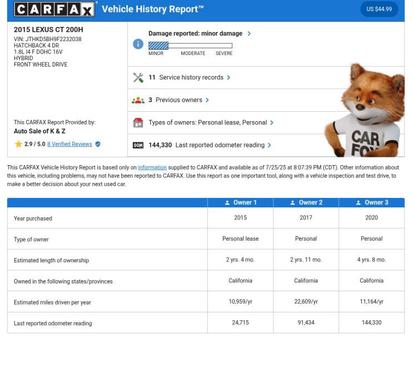Click the odometer reading icon
The image size is (413, 378).
(138, 145)
